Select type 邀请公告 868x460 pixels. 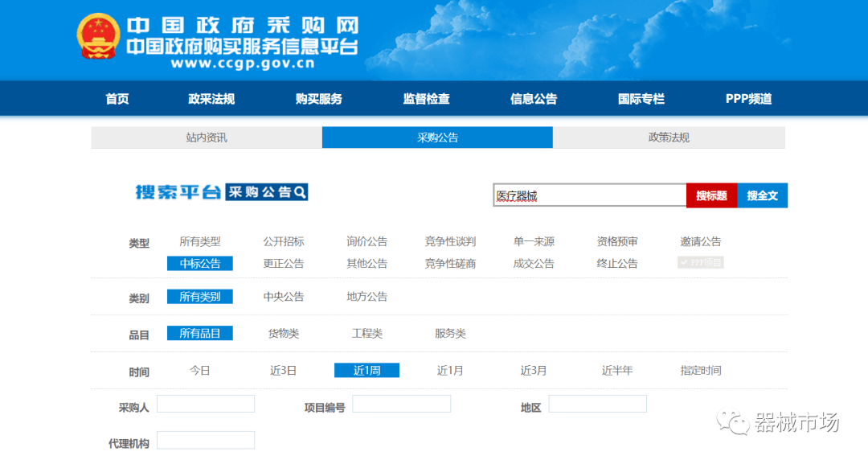point(700,241)
